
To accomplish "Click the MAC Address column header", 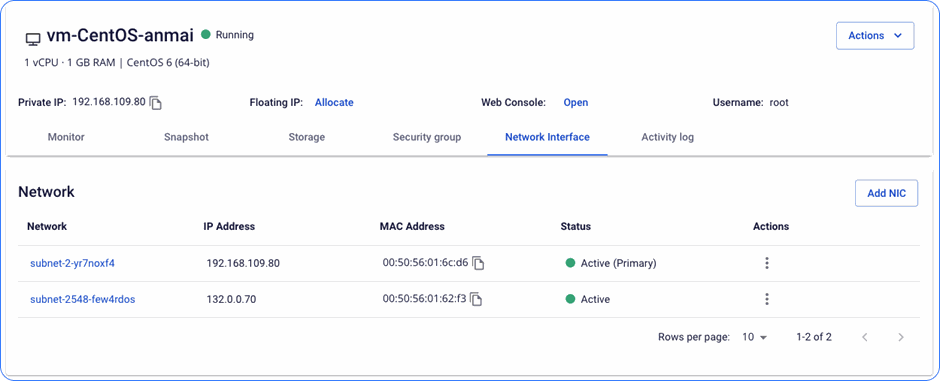I will 412,226.
